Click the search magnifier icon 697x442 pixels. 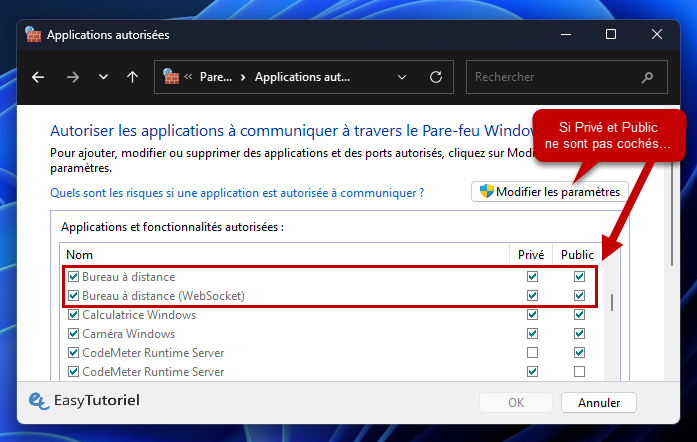[x=648, y=77]
